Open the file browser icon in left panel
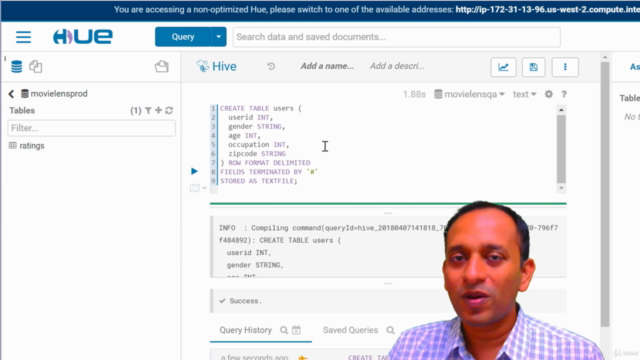640x360 pixels. click(162, 67)
